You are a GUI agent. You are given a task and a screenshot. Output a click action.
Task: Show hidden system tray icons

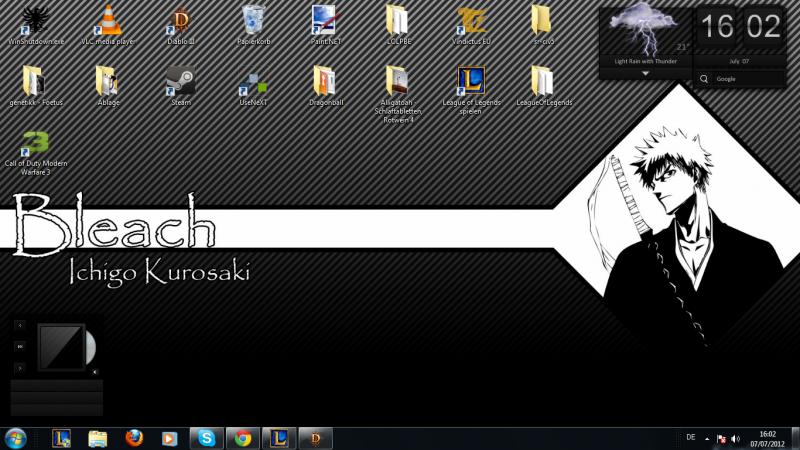click(707, 438)
